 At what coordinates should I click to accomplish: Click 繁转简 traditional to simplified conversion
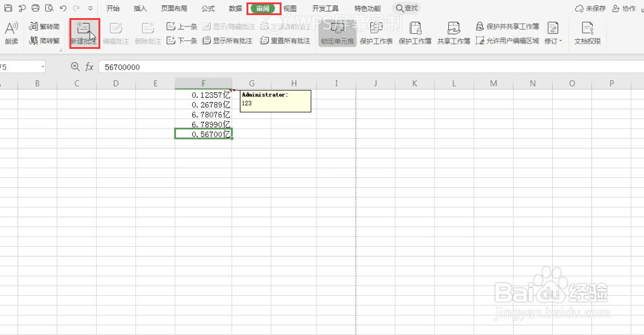44,27
